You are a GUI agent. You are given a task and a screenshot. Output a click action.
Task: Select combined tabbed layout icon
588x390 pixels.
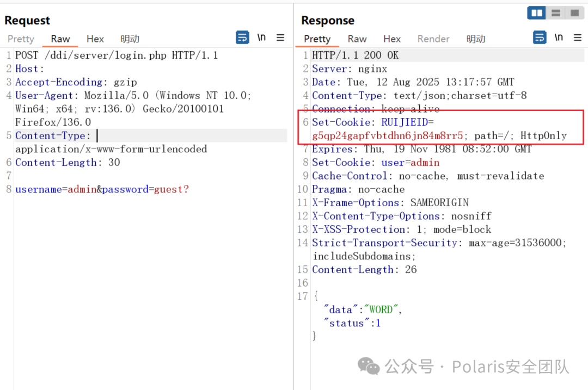tap(574, 13)
